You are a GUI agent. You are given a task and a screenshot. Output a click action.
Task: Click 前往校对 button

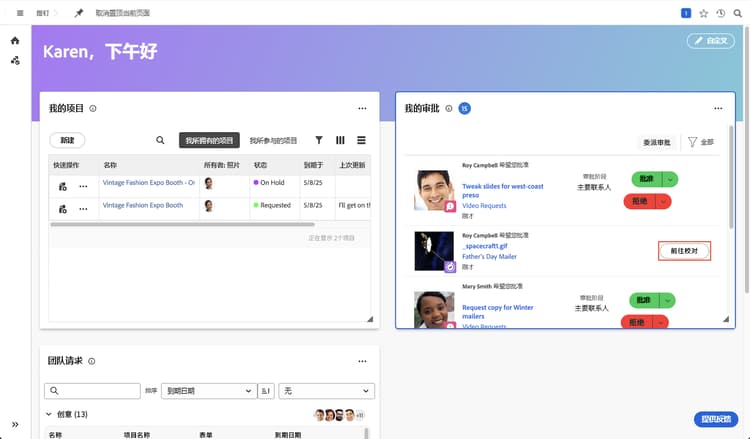(x=684, y=251)
